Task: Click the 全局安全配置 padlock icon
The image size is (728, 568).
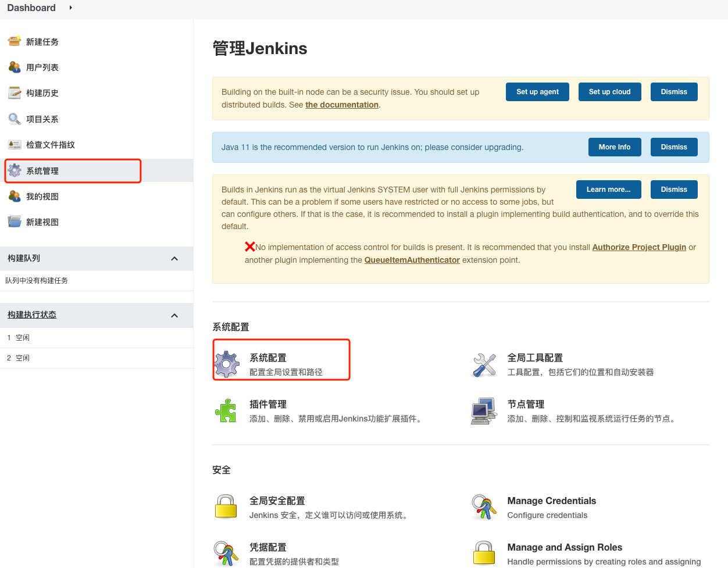Action: [x=226, y=506]
